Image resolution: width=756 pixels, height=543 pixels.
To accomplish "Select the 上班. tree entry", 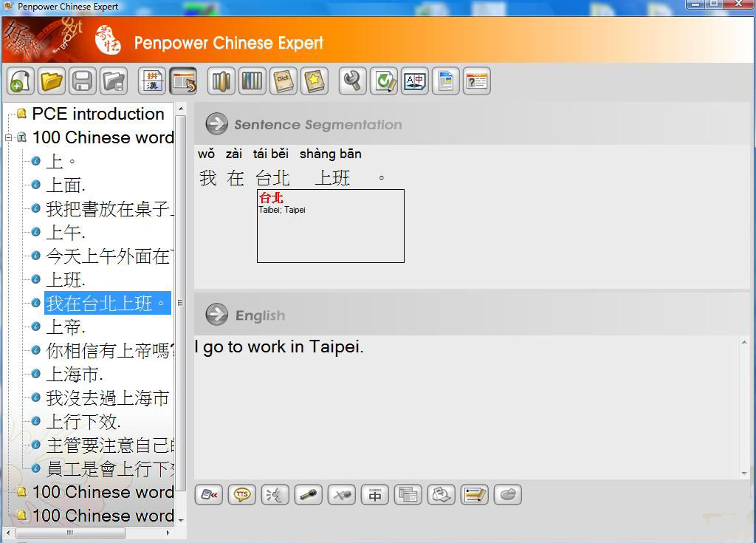I will pos(66,280).
